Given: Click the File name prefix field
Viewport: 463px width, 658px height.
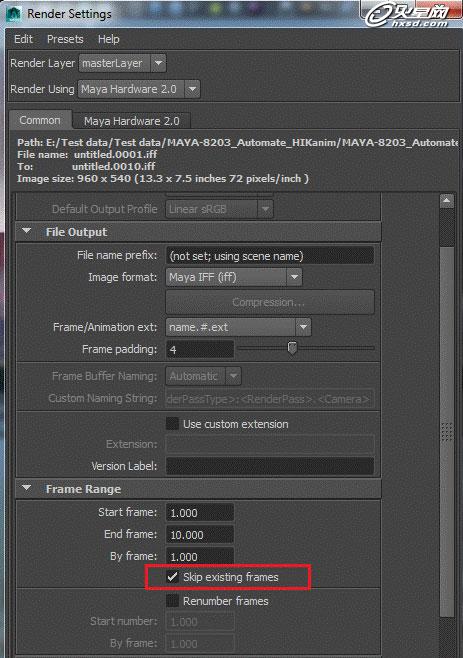Looking at the screenshot, I should 270,256.
